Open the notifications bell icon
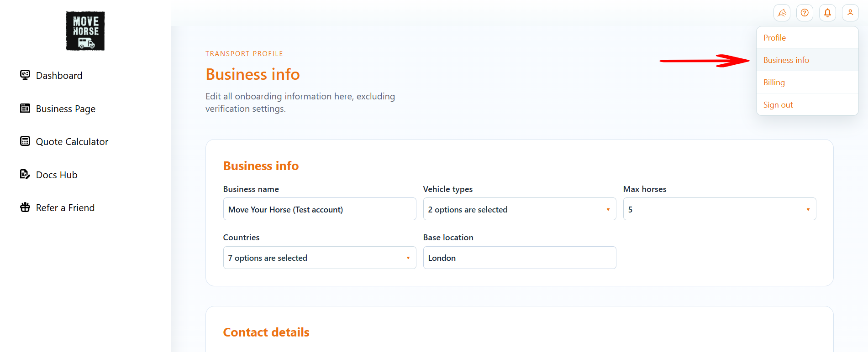Screen dimensions: 868x352 tap(827, 13)
